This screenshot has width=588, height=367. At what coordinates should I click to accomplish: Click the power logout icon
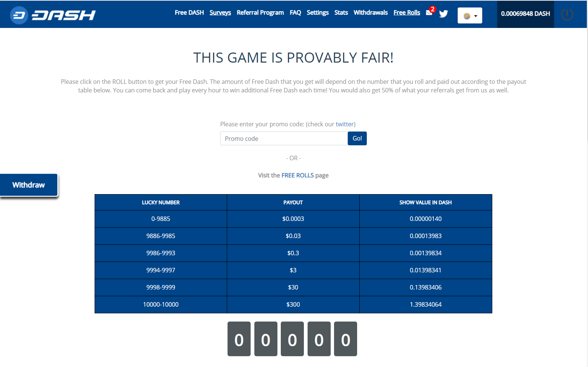click(567, 15)
